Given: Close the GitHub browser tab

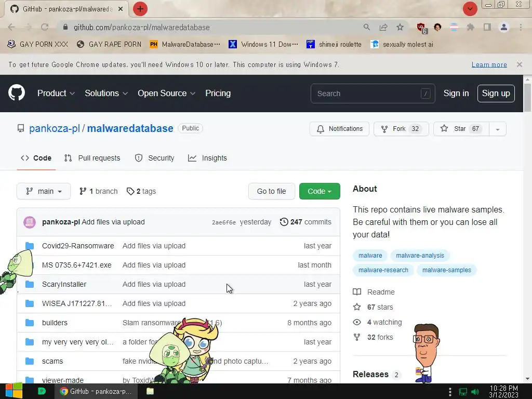Looking at the screenshot, I should click(x=121, y=9).
